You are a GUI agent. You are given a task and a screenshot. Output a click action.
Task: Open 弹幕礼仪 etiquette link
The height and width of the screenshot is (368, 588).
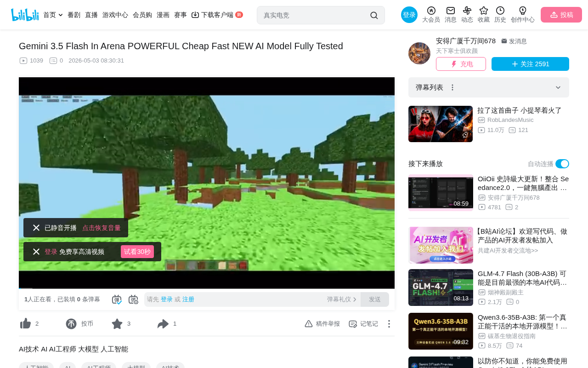(342, 299)
